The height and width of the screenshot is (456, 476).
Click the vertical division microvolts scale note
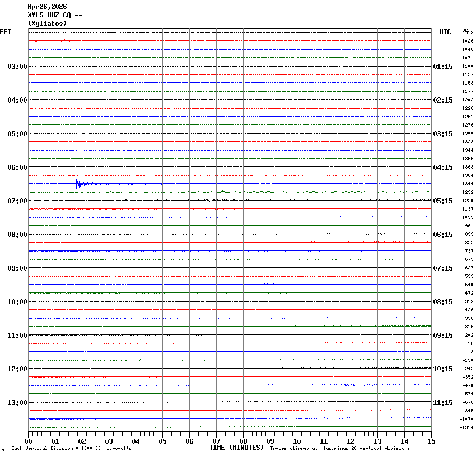71,449
